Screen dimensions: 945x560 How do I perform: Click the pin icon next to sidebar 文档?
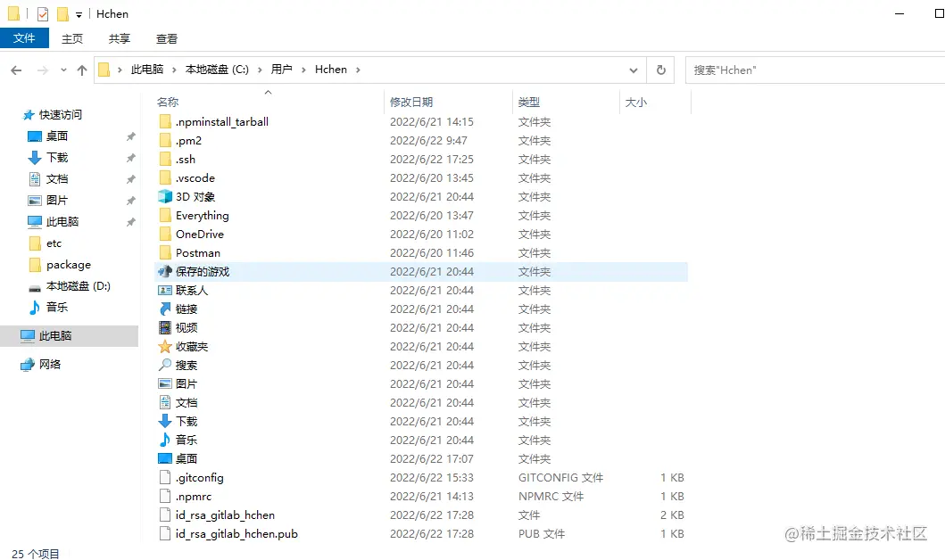[x=131, y=179]
